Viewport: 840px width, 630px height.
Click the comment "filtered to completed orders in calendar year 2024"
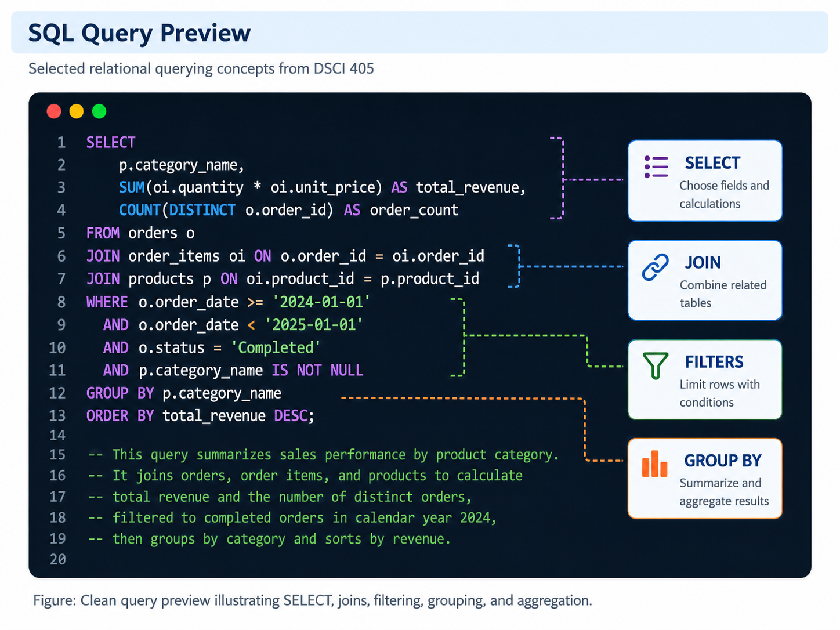tap(293, 517)
